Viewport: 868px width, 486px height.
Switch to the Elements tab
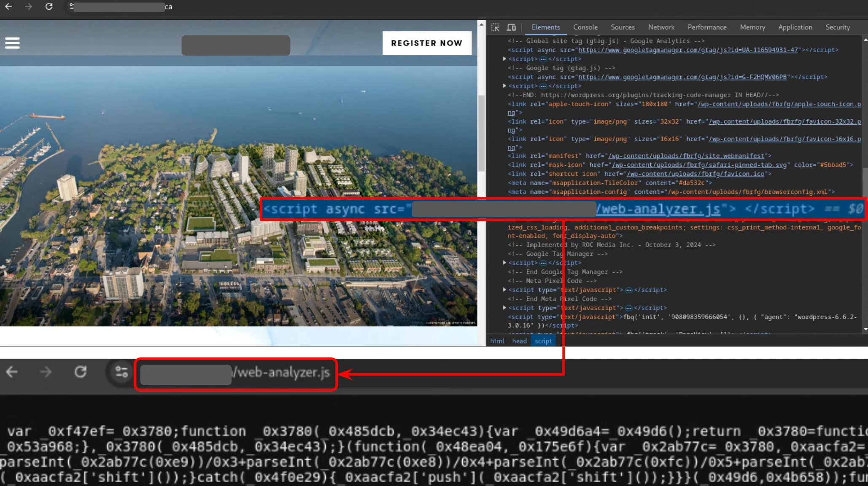click(546, 27)
